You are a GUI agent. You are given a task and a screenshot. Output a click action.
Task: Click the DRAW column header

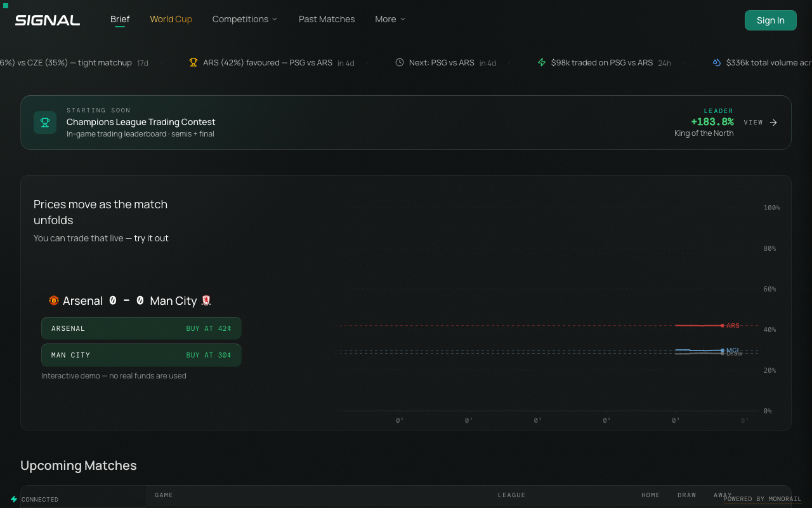[687, 495]
